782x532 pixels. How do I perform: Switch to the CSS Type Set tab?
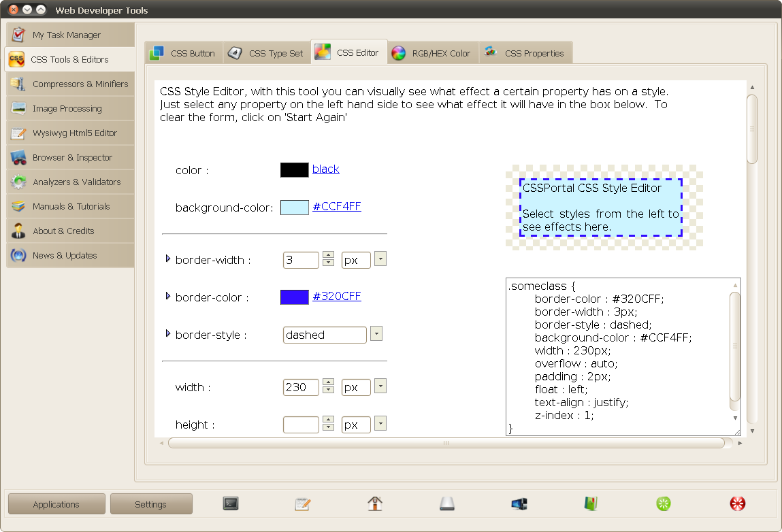[x=267, y=53]
